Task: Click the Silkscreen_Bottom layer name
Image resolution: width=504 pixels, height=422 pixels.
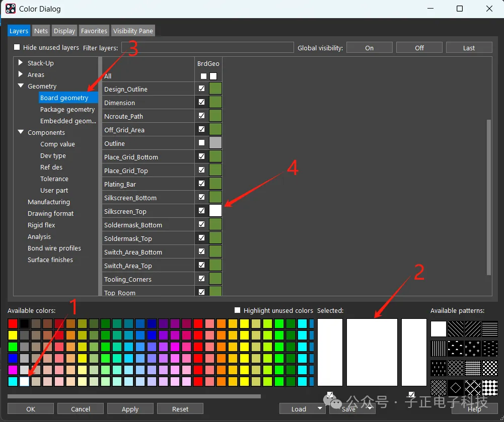Action: pyautogui.click(x=130, y=198)
